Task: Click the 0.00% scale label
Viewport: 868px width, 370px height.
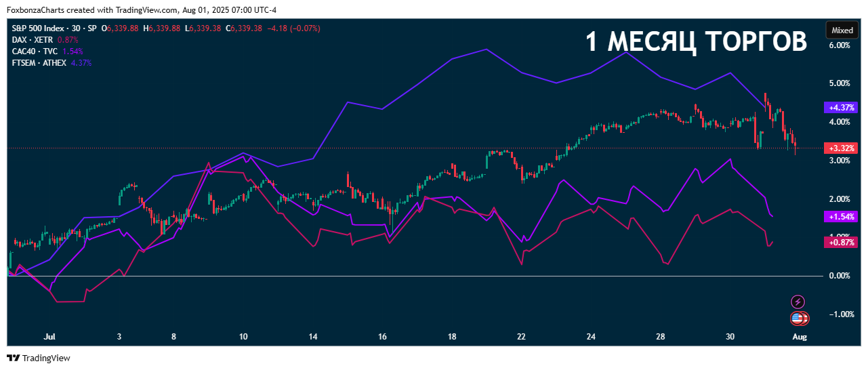Action: 840,276
